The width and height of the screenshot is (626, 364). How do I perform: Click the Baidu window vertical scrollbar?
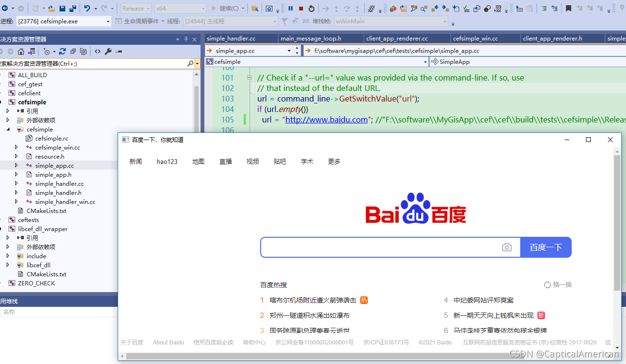(617, 222)
